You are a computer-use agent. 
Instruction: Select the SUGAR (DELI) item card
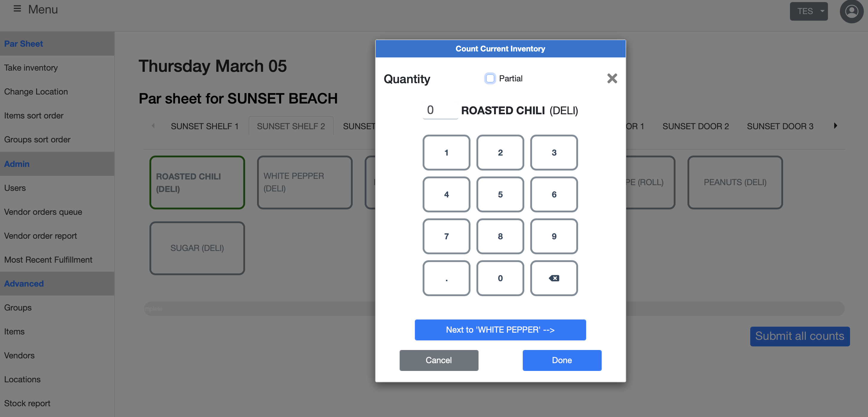(x=197, y=248)
